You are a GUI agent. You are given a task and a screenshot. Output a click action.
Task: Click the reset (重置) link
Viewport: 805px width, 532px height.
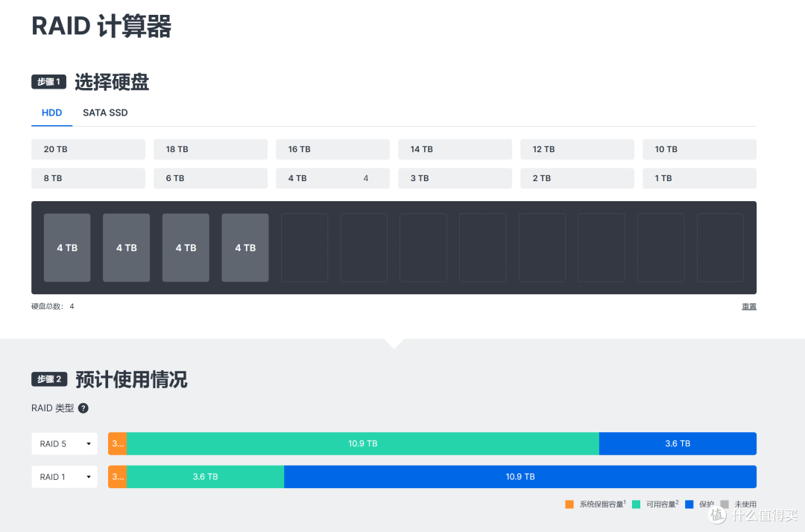click(x=749, y=306)
